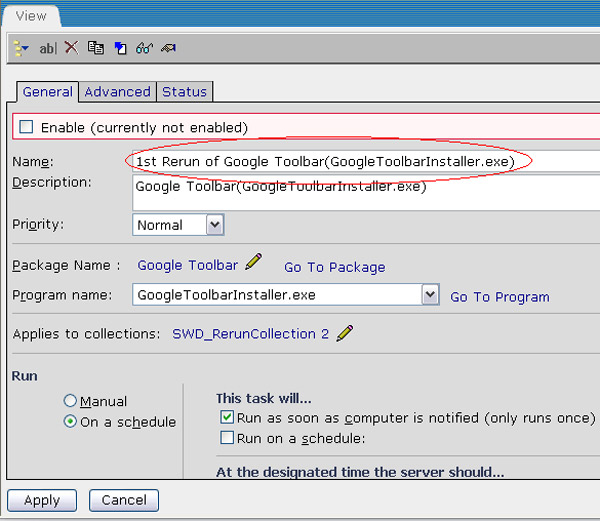The height and width of the screenshot is (521, 600).
Task: Switch to the Advanced tab
Action: coord(117,92)
